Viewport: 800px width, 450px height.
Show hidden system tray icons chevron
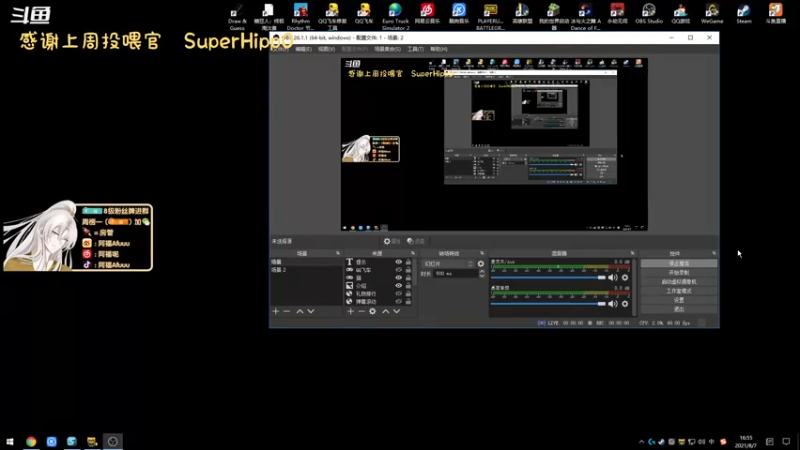tap(641, 442)
